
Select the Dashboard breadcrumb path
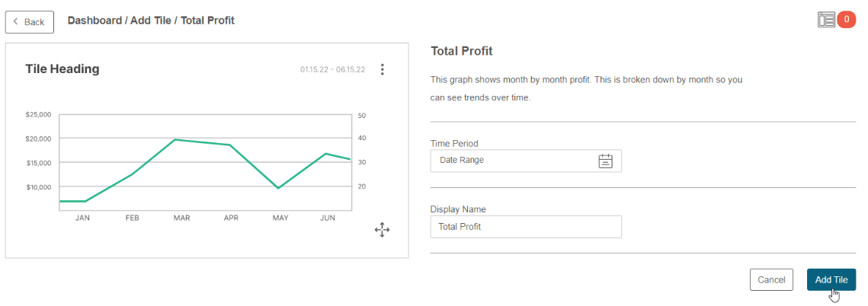(151, 21)
